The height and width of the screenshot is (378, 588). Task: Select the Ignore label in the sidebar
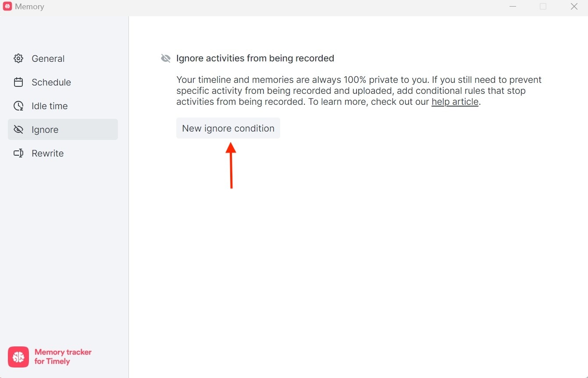45,130
